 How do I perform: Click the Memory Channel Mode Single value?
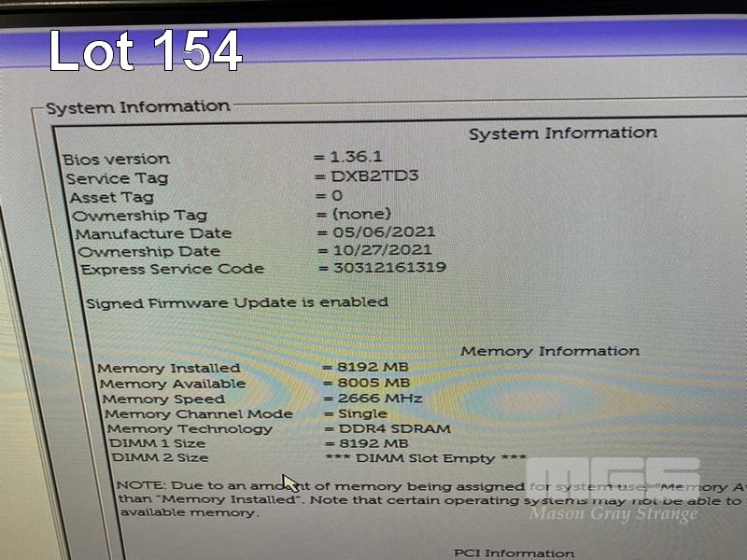point(361,413)
